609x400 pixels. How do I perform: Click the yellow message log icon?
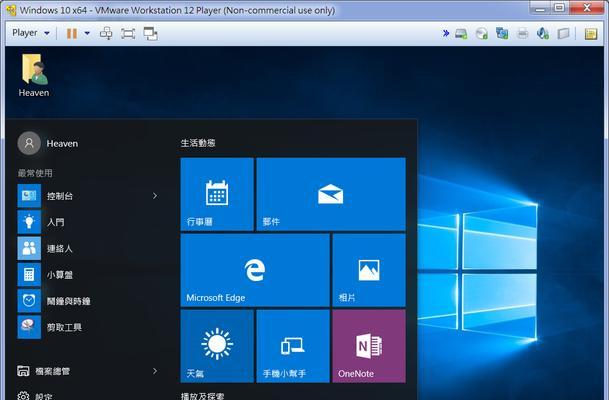(591, 34)
